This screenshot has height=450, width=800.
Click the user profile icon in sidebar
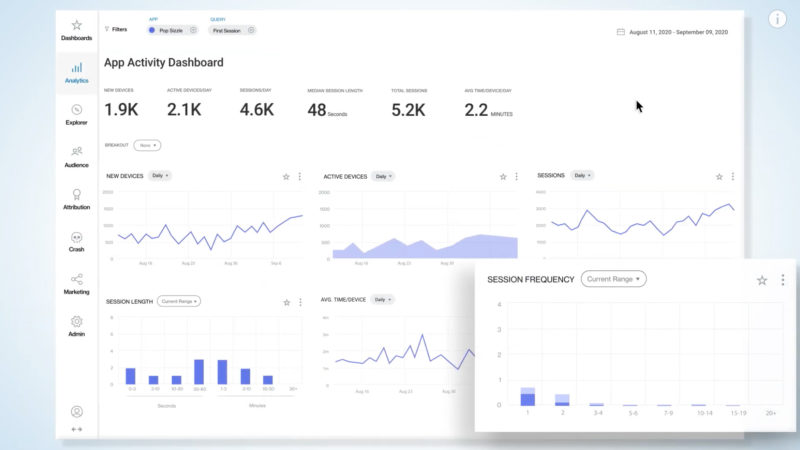pyautogui.click(x=77, y=411)
